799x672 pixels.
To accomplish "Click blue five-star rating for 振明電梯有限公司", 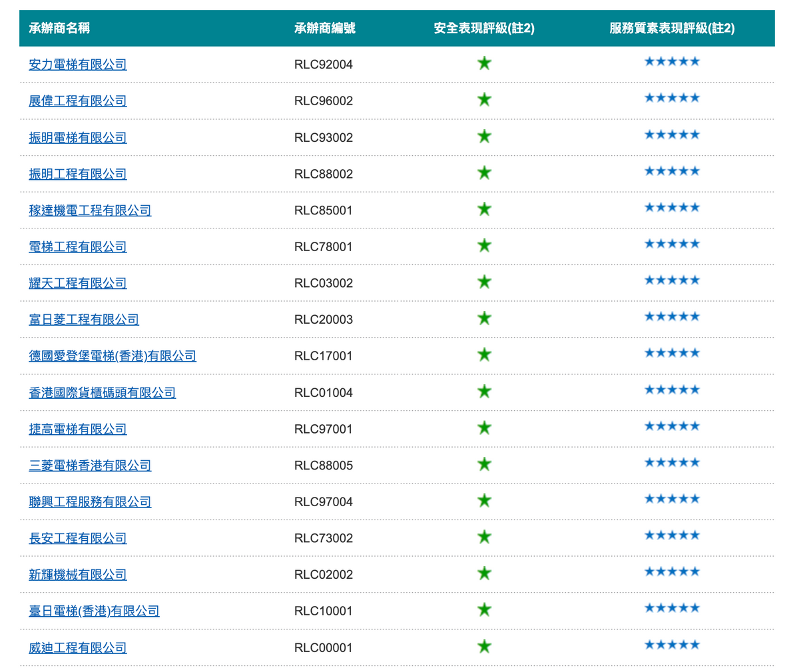I will tap(672, 135).
